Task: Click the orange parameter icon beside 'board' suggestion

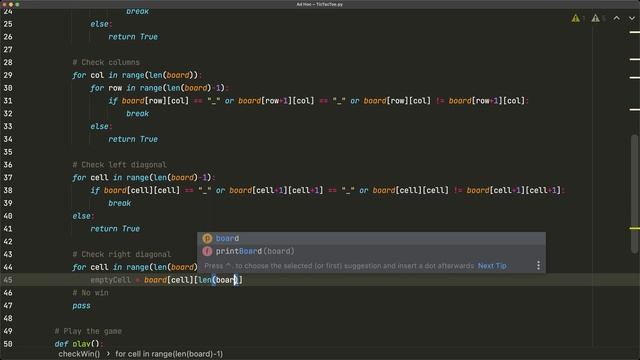Action: (x=207, y=238)
